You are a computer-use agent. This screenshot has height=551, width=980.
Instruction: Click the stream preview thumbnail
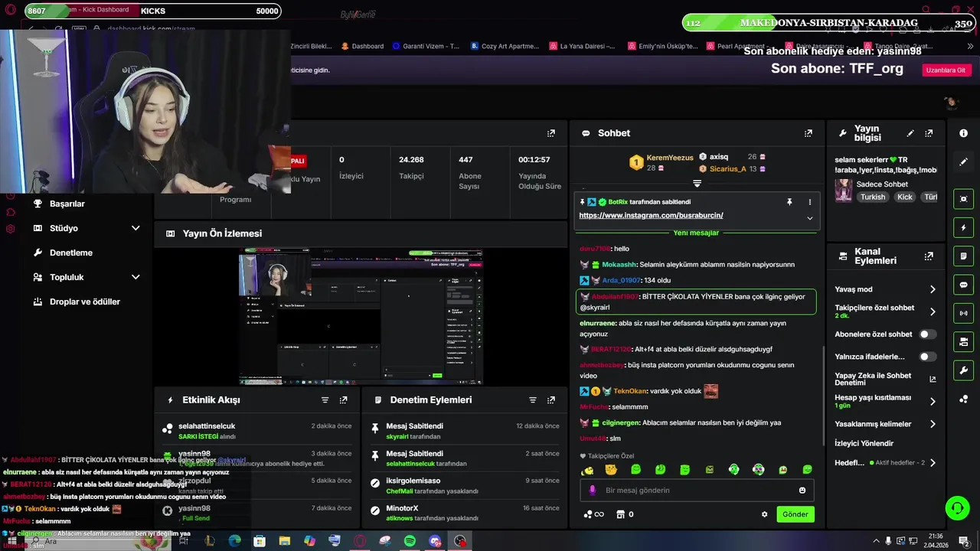361,316
